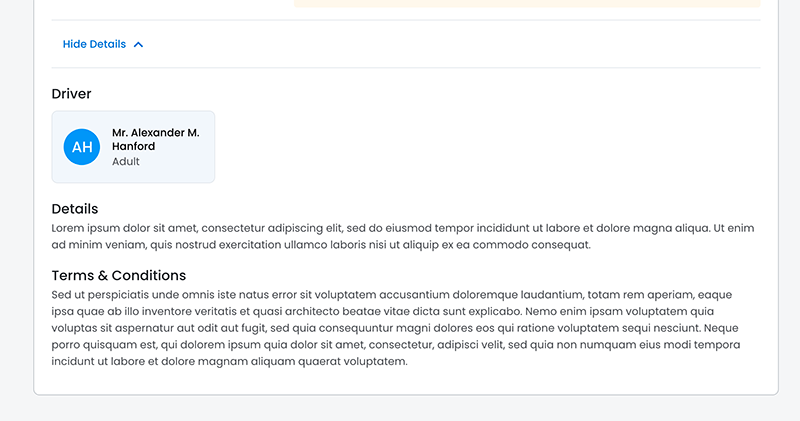The width and height of the screenshot is (800, 421).
Task: Select the Mr. Alexander M. Hanford driver card
Action: tap(133, 147)
